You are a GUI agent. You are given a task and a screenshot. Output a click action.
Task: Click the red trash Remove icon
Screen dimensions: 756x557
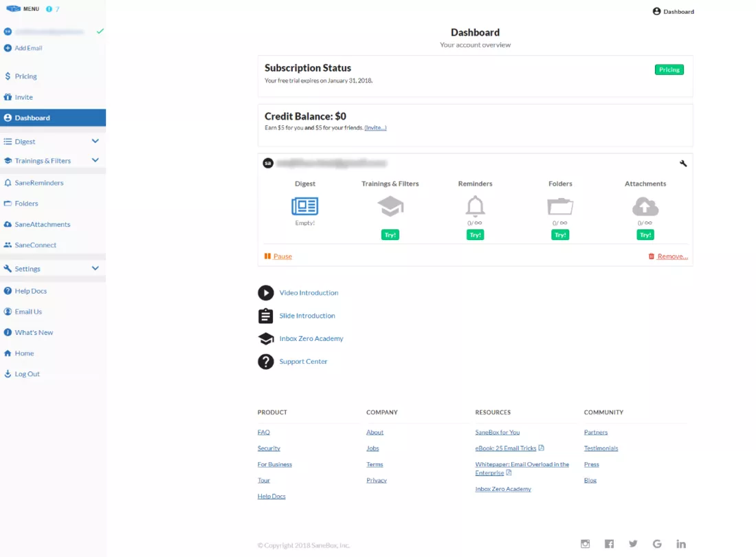pyautogui.click(x=652, y=256)
